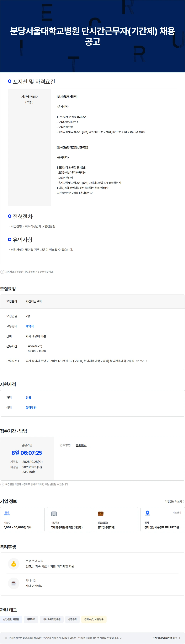185x644 pixels.
Task: Click the employee count people icon
Action: pyautogui.click(x=7, y=513)
